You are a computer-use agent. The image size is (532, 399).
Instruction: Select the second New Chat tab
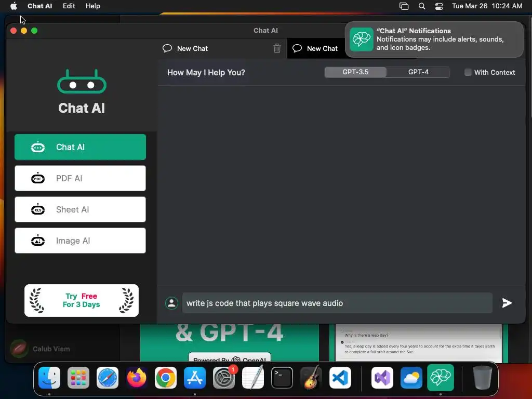[x=315, y=48]
